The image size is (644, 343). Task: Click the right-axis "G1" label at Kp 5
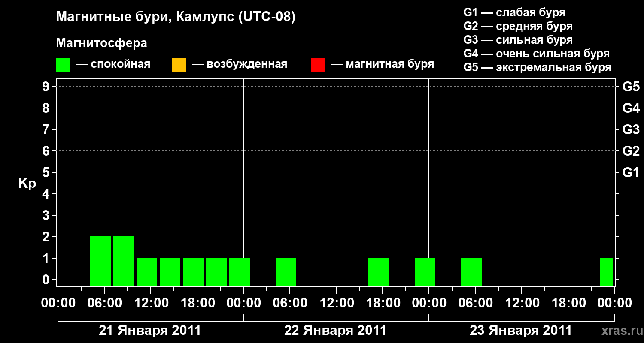(631, 172)
